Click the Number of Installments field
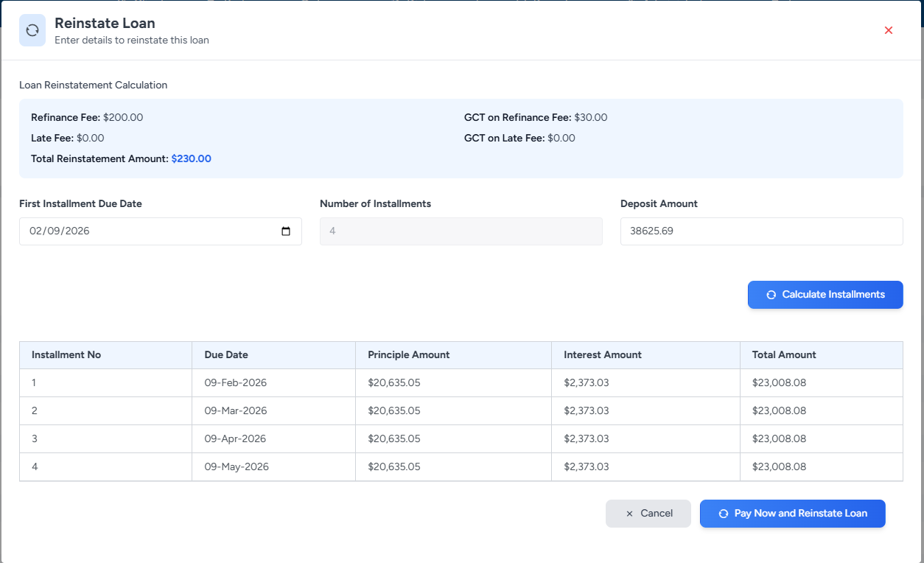 click(x=461, y=231)
